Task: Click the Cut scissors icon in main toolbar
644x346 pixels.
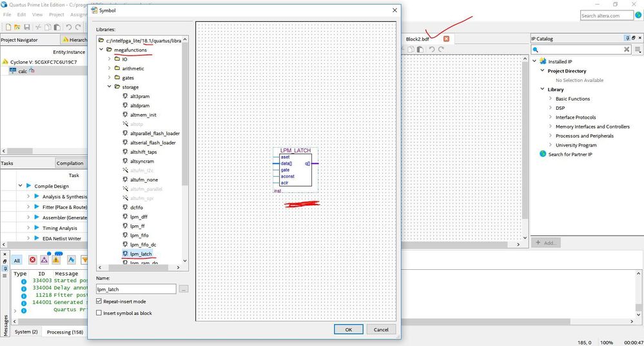Action: click(x=38, y=27)
